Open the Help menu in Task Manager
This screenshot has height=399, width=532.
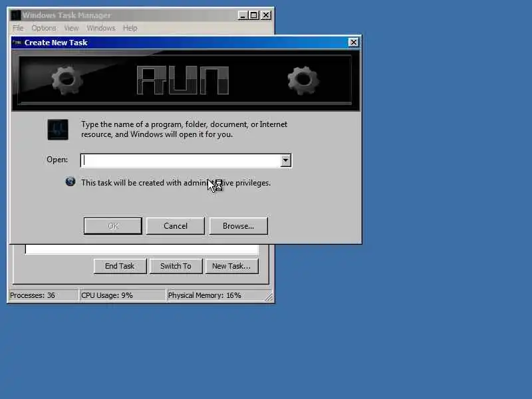(130, 28)
